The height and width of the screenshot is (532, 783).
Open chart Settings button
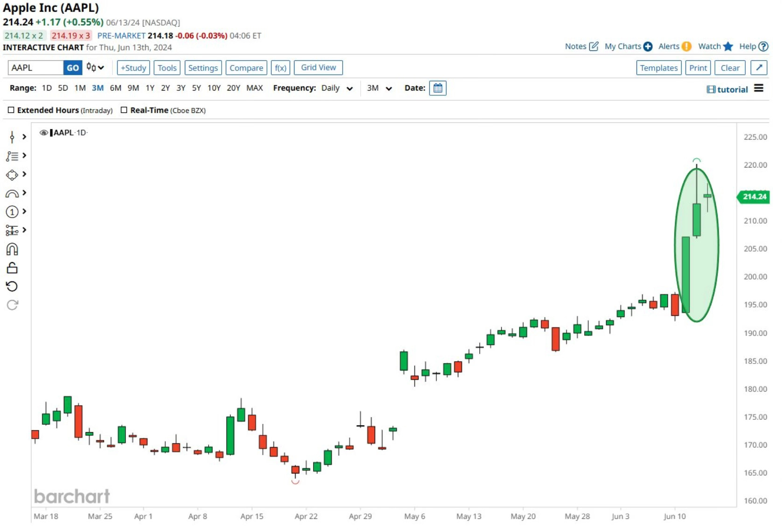203,68
